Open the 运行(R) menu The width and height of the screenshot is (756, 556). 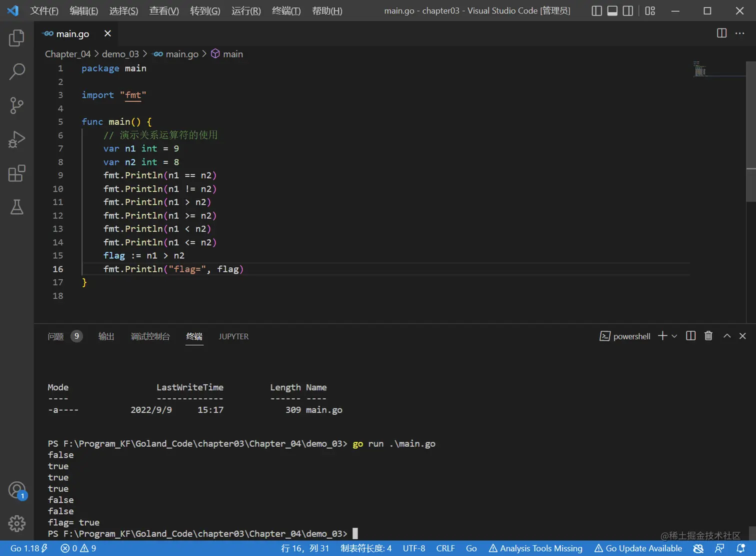[246, 10]
